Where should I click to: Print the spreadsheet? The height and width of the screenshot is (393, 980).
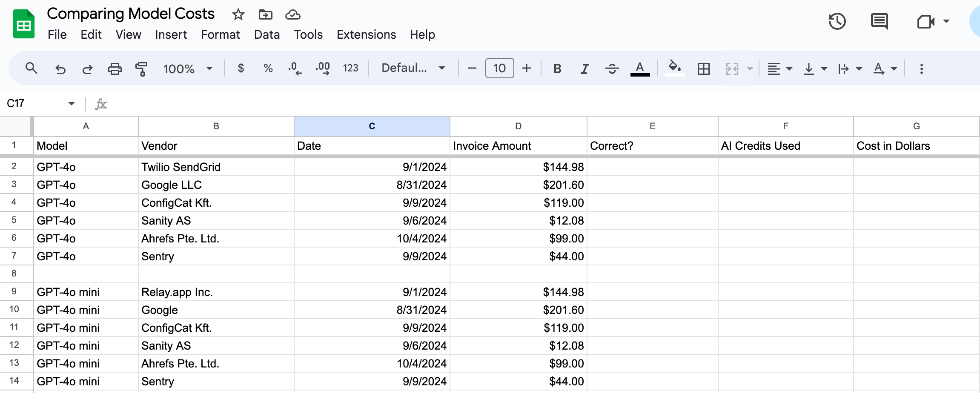click(x=115, y=68)
